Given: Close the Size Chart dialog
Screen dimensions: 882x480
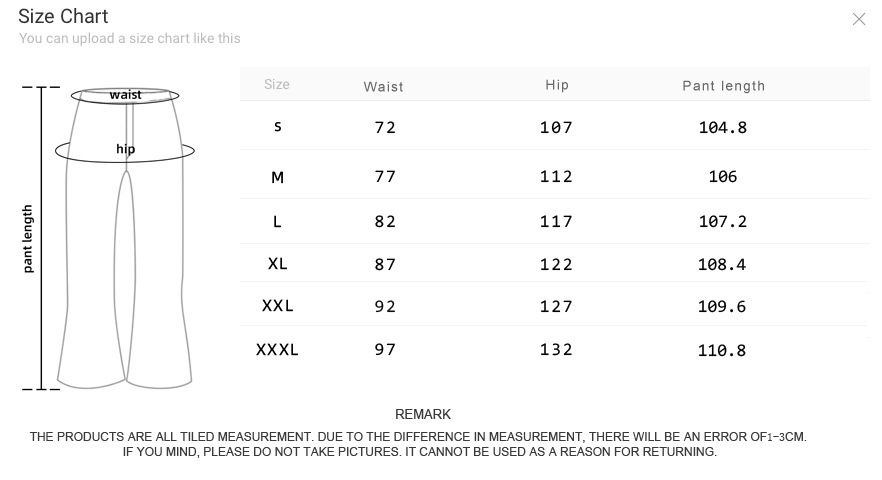Looking at the screenshot, I should pyautogui.click(x=858, y=19).
